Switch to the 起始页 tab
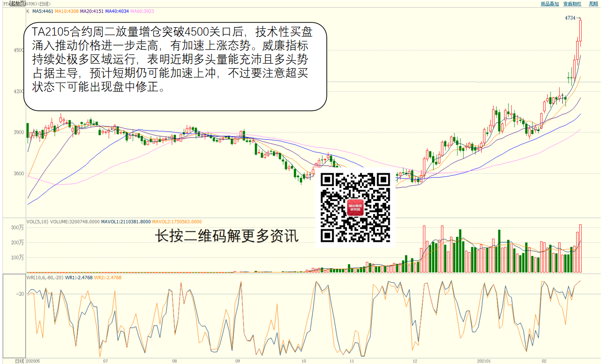Viewport: 607px width, 364px height. pyautogui.click(x=18, y=3)
